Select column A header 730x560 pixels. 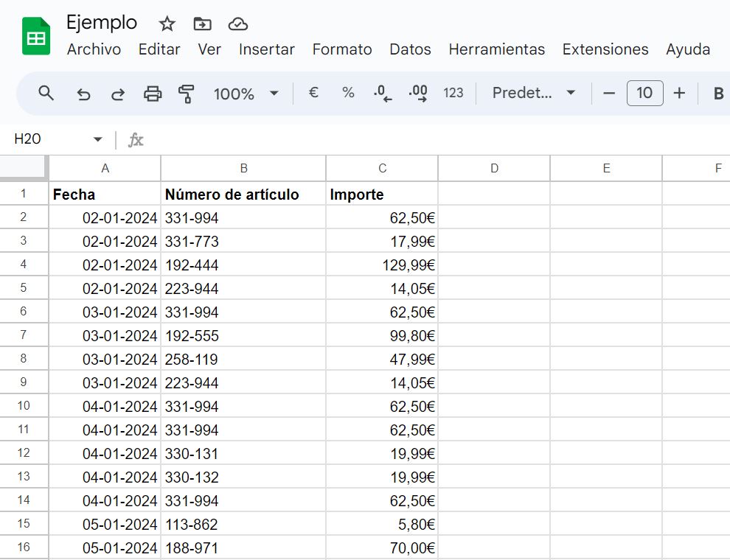point(105,169)
